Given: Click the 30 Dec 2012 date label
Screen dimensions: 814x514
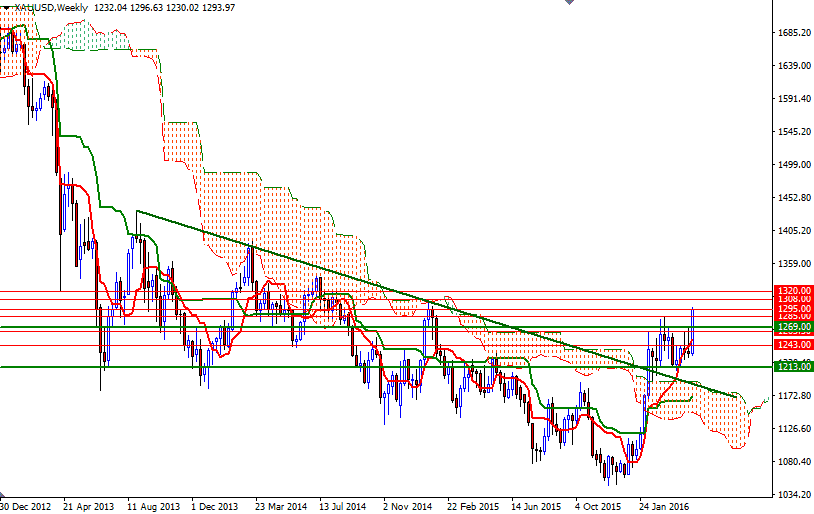Looking at the screenshot, I should coord(28,506).
